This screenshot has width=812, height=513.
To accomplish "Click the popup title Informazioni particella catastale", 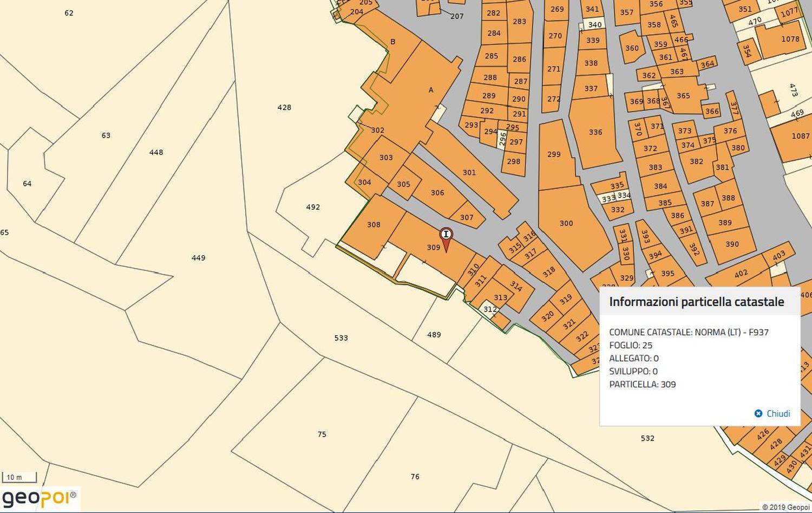I will pos(696,302).
